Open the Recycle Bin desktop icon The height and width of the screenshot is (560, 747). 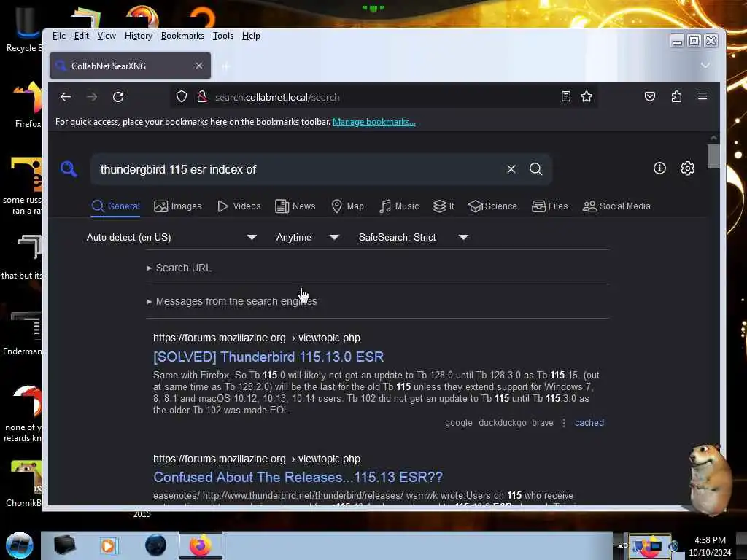pyautogui.click(x=25, y=29)
